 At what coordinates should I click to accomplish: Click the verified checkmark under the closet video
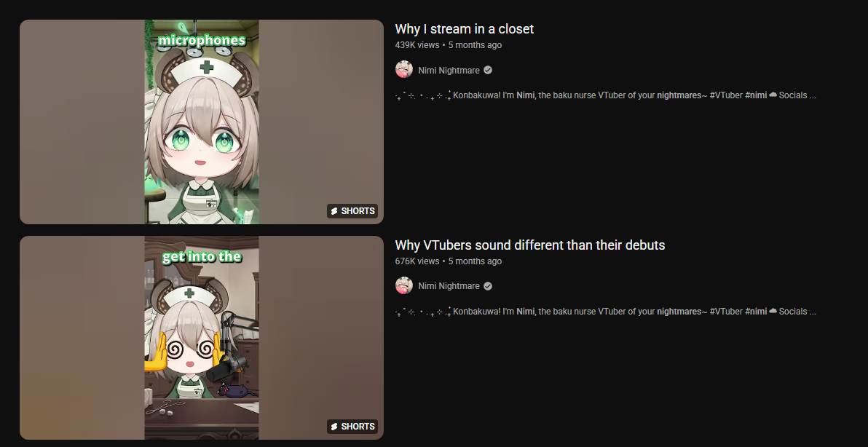(x=488, y=71)
